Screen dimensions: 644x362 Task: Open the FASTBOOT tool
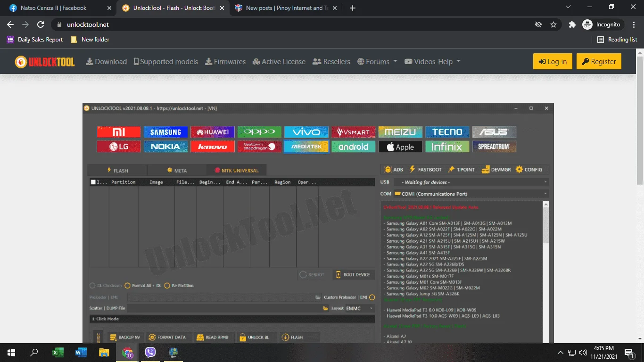tap(425, 170)
